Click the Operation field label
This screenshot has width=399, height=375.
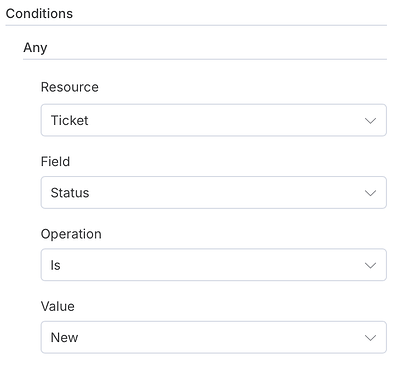point(71,234)
